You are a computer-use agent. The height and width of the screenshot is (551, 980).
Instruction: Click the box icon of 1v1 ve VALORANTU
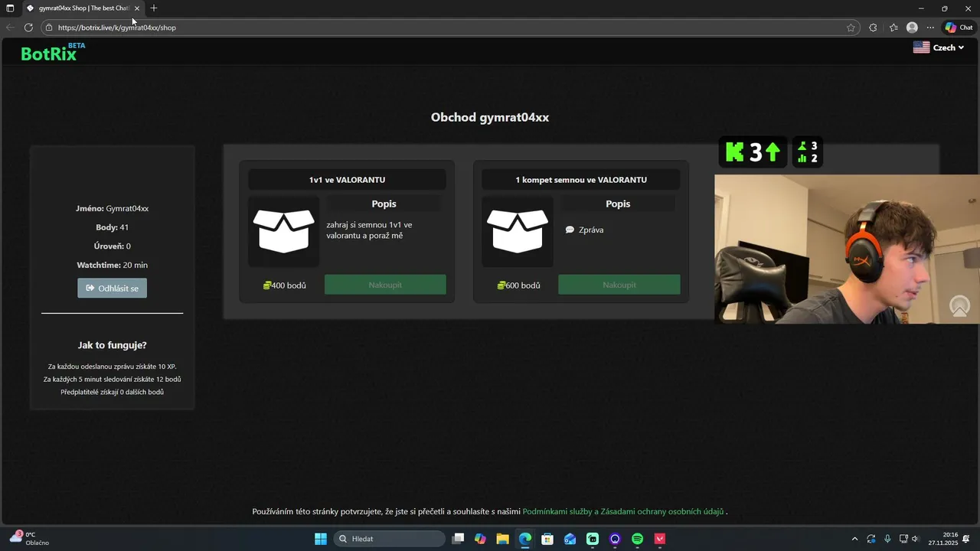tap(284, 231)
